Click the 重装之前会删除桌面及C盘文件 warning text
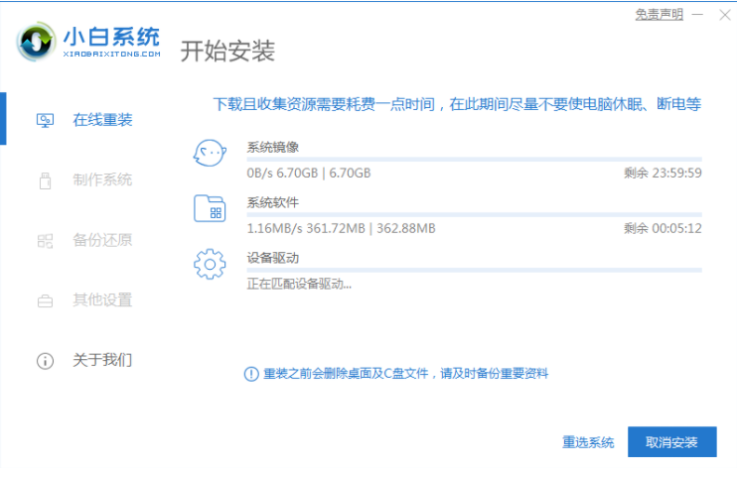 click(405, 374)
